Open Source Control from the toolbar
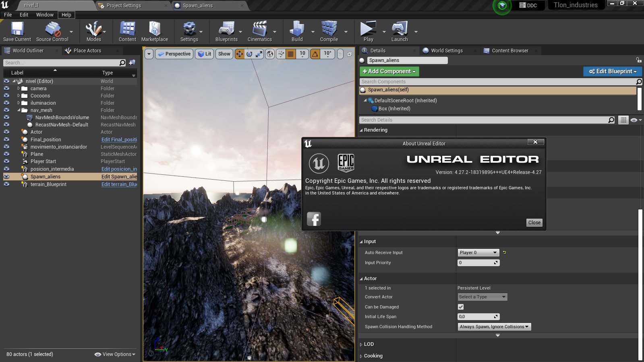The image size is (644, 362). point(52,31)
